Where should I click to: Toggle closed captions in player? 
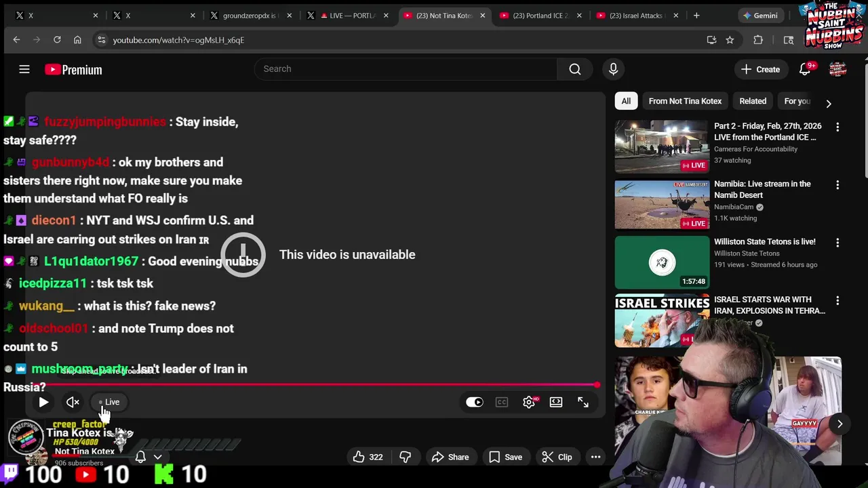point(502,403)
